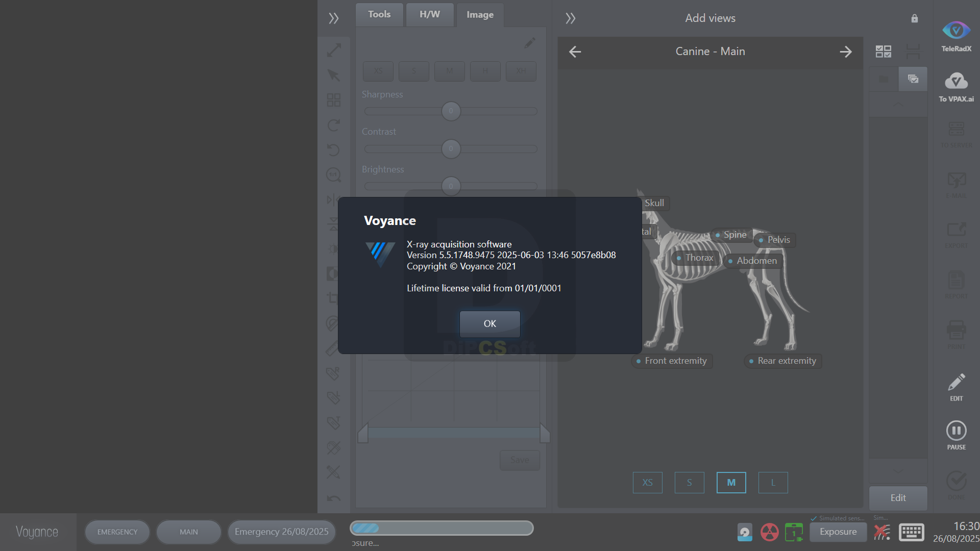Select XH preset in Image panel
This screenshot has width=980, height=551.
521,71
